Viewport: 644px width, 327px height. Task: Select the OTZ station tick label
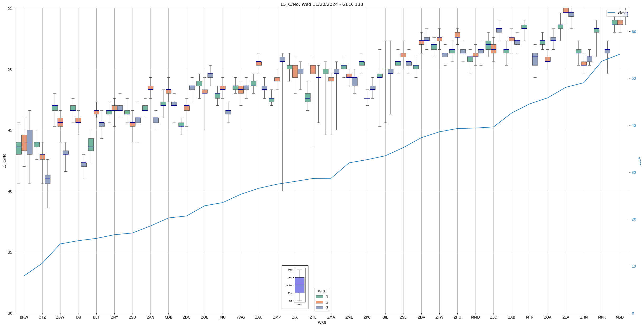(42, 317)
